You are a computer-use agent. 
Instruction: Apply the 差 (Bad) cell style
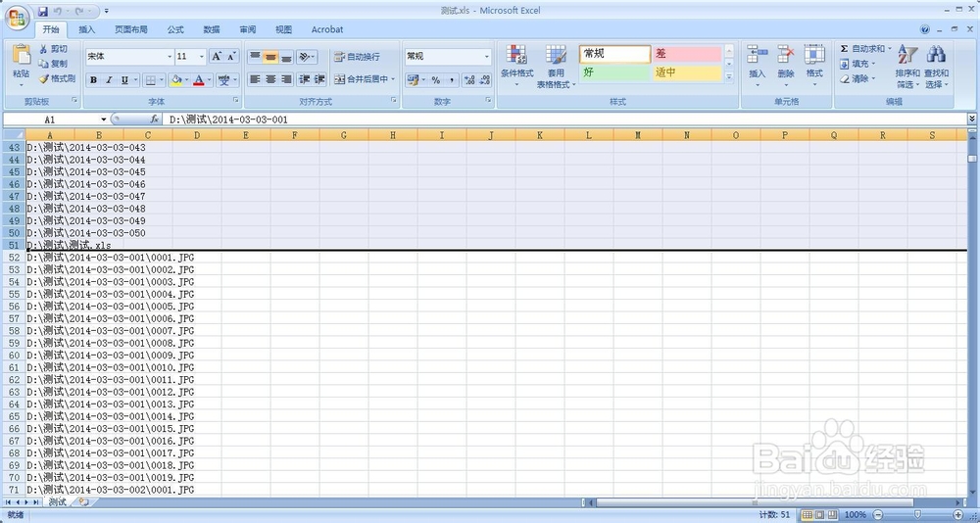687,54
